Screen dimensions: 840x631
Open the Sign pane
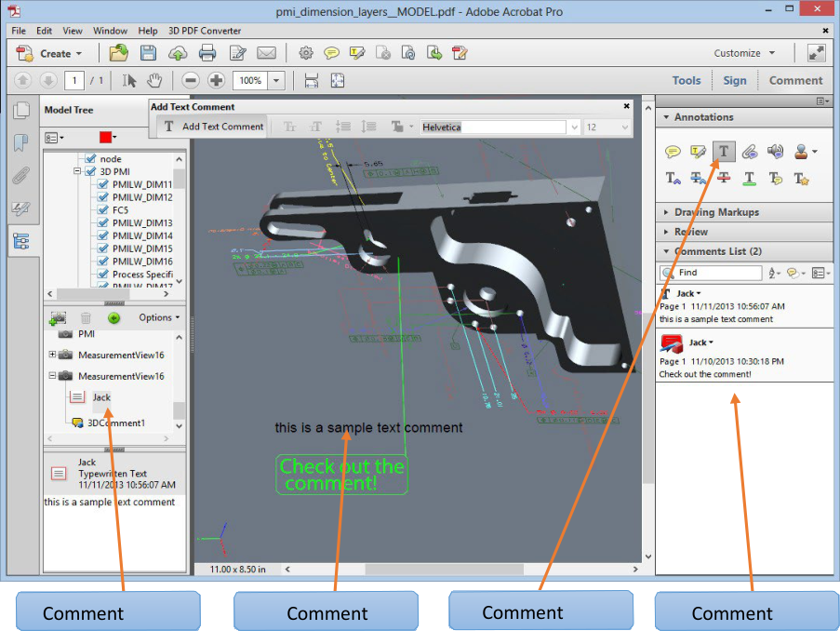tap(735, 80)
